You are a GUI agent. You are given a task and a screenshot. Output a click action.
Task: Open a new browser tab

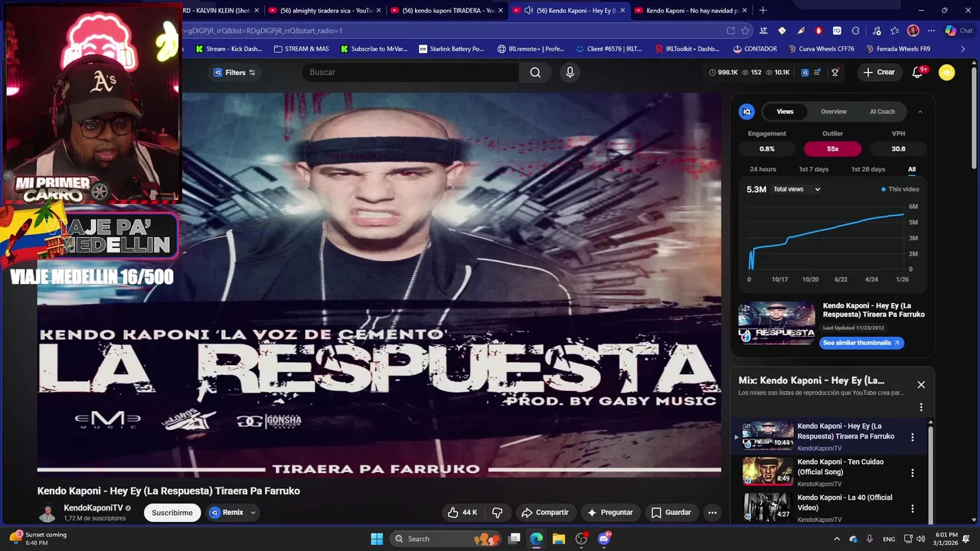pyautogui.click(x=763, y=11)
